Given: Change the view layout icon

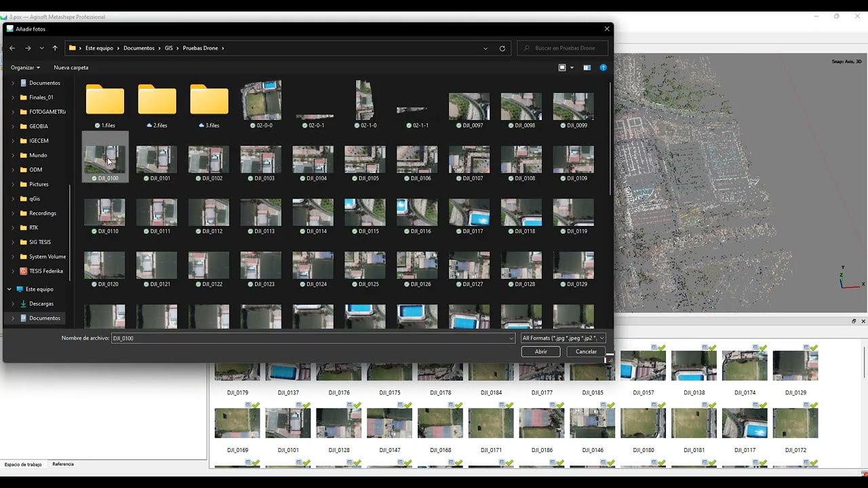Looking at the screenshot, I should [562, 68].
